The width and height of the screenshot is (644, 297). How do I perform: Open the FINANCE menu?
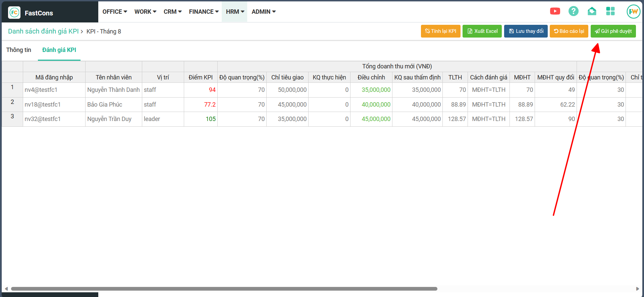204,12
